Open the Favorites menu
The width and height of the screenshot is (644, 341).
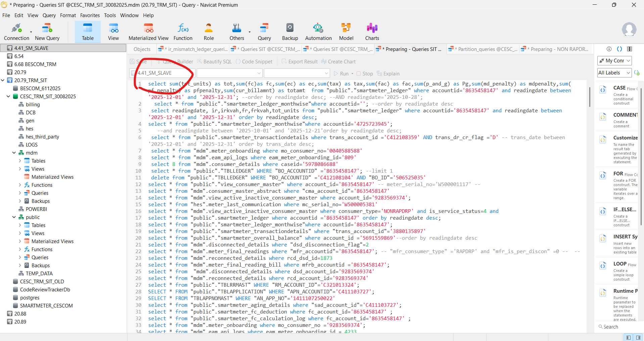(90, 15)
